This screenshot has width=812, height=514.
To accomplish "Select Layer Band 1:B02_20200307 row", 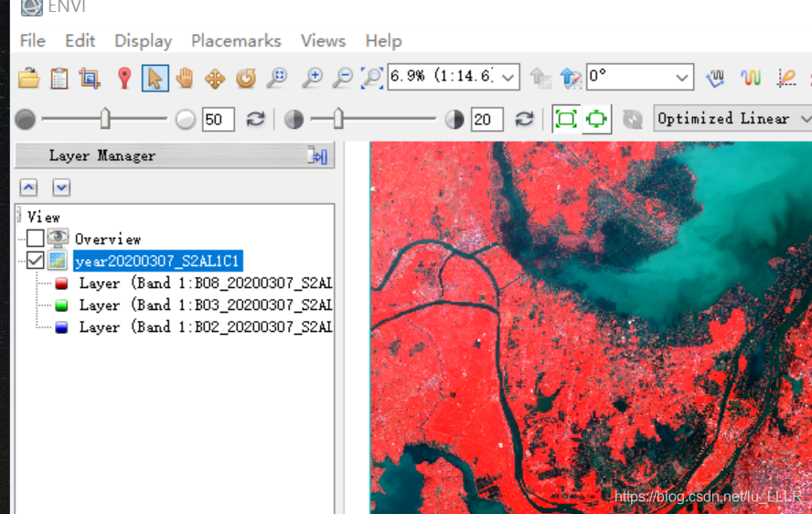I will click(206, 327).
